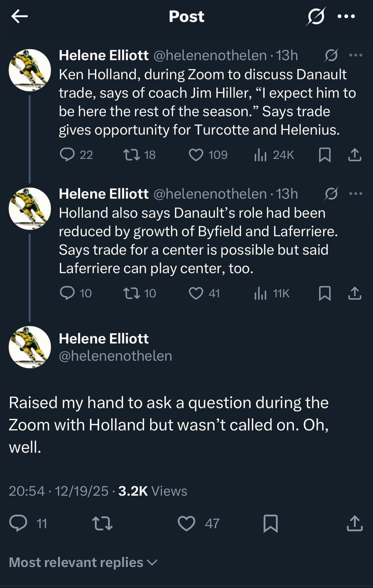Bookmark the first post about Danault trade
The width and height of the screenshot is (373, 588).
[x=325, y=155]
